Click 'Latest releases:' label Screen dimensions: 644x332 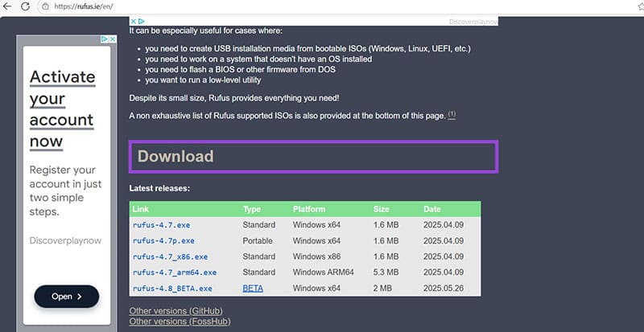point(159,188)
